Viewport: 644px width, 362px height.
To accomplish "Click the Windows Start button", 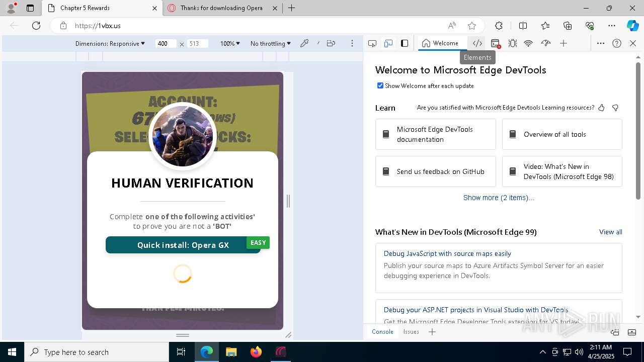I will 12,352.
